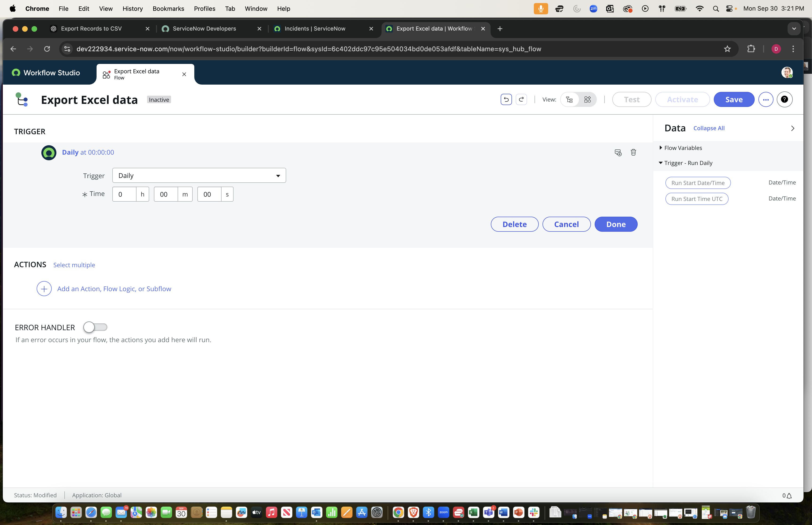This screenshot has width=812, height=525.
Task: Click the hours time input field
Action: [124, 194]
